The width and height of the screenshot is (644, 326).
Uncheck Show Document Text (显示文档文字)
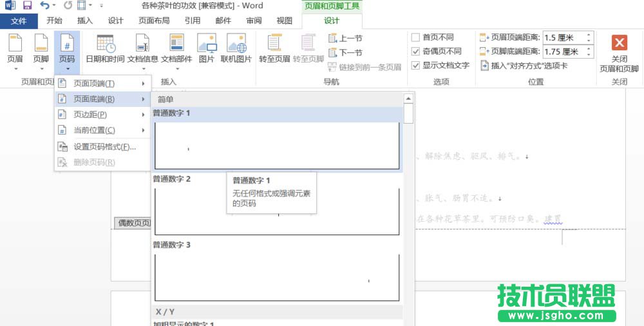(415, 65)
